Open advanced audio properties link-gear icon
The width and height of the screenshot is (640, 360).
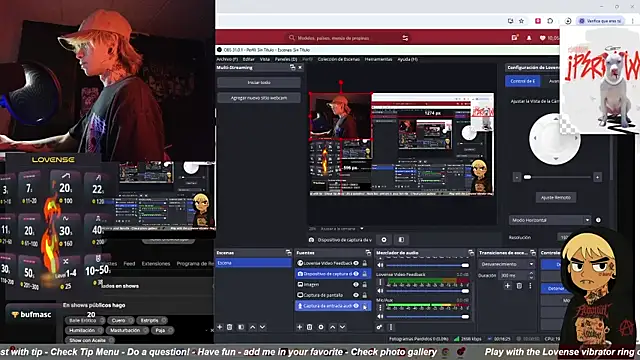[x=380, y=327]
